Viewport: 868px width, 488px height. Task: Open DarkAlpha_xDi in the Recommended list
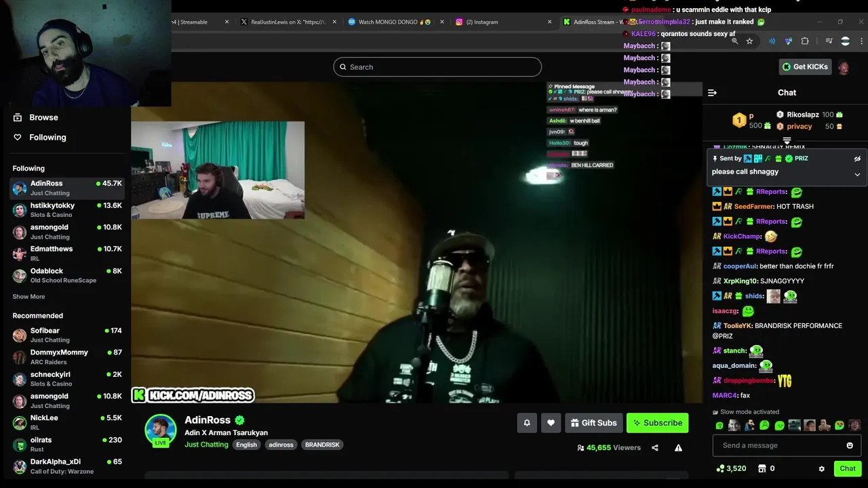point(67,466)
